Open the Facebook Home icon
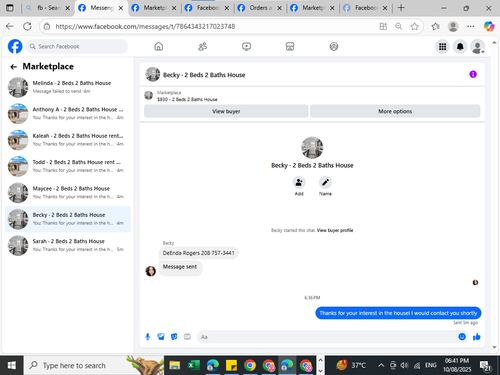 click(x=159, y=46)
